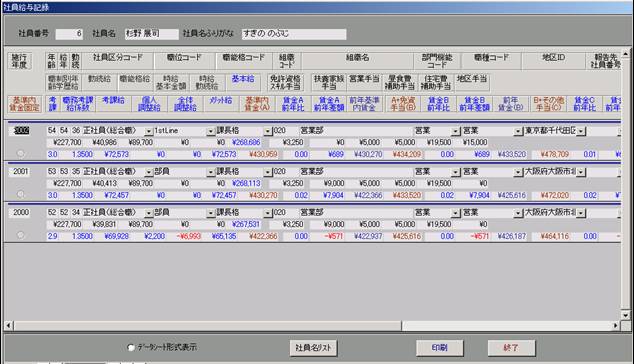Open 課長格 dropdown in the 2001 row

[x=268, y=172]
